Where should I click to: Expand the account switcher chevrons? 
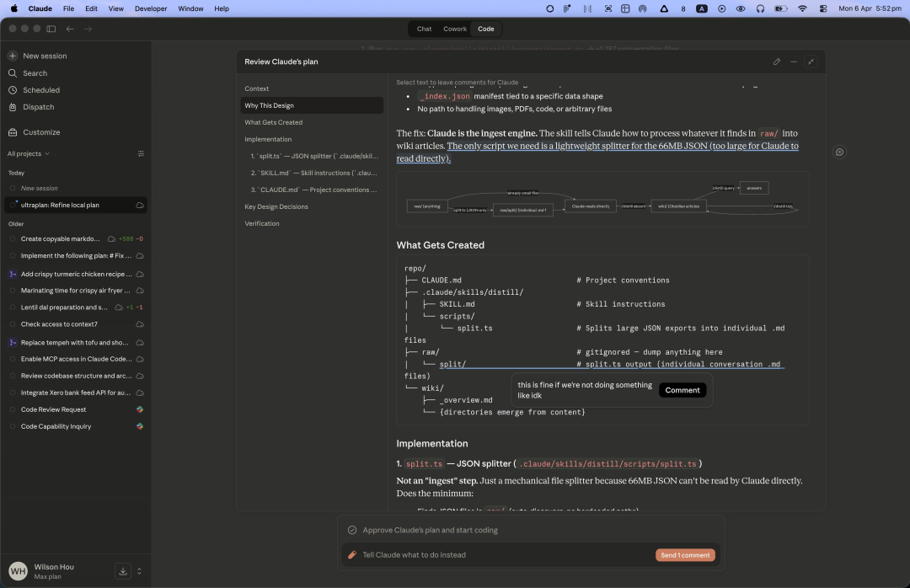pyautogui.click(x=140, y=571)
